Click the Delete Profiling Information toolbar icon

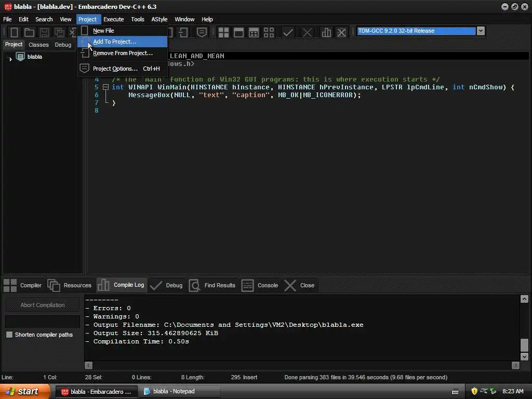(341, 33)
